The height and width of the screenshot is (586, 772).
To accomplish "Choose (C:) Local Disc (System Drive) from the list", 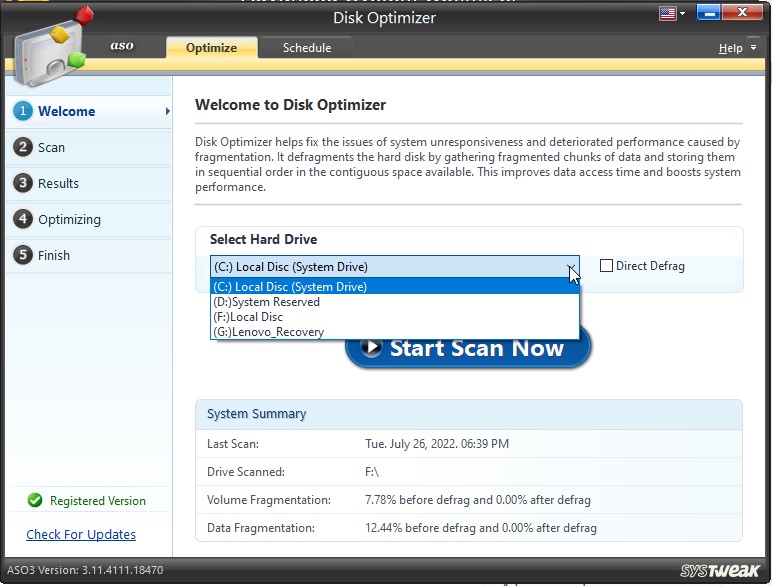I will [395, 287].
